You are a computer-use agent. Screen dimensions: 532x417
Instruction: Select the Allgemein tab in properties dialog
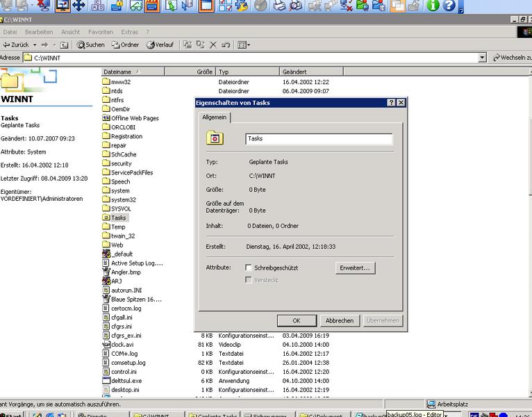[x=215, y=117]
